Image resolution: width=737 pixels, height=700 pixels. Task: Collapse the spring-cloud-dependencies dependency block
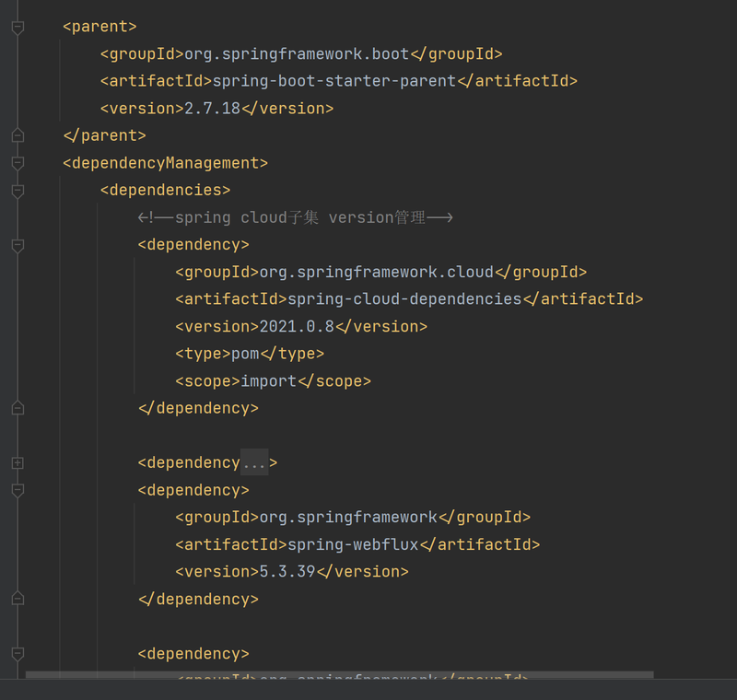coord(17,245)
